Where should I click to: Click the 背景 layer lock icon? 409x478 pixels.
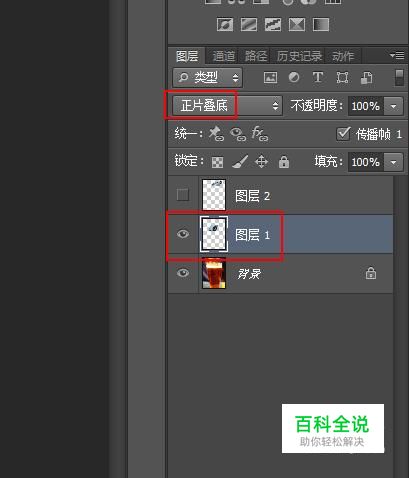(x=371, y=273)
